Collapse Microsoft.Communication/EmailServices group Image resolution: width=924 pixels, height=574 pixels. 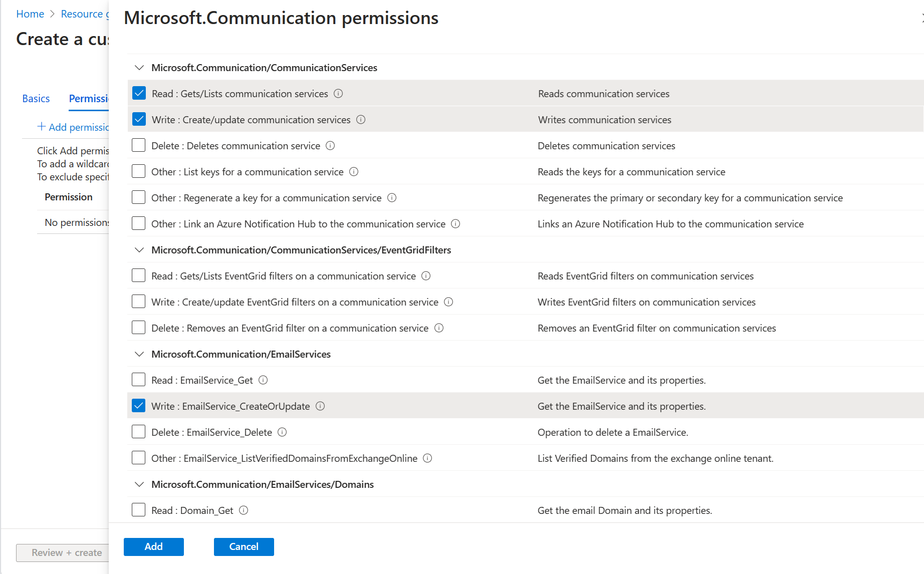tap(139, 354)
